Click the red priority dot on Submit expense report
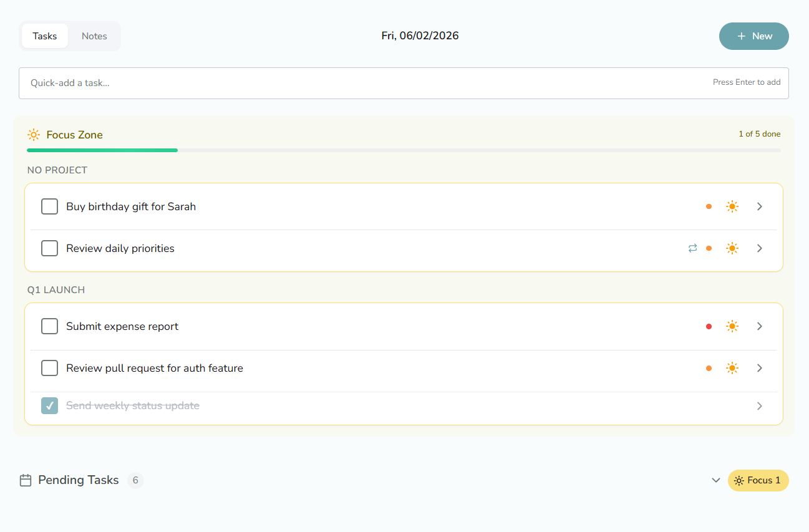The width and height of the screenshot is (809, 532). click(709, 326)
